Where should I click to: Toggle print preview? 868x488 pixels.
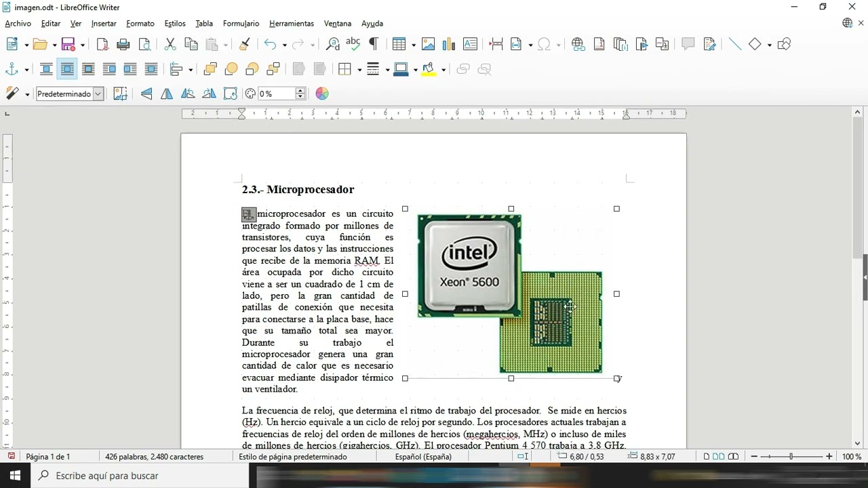(144, 44)
